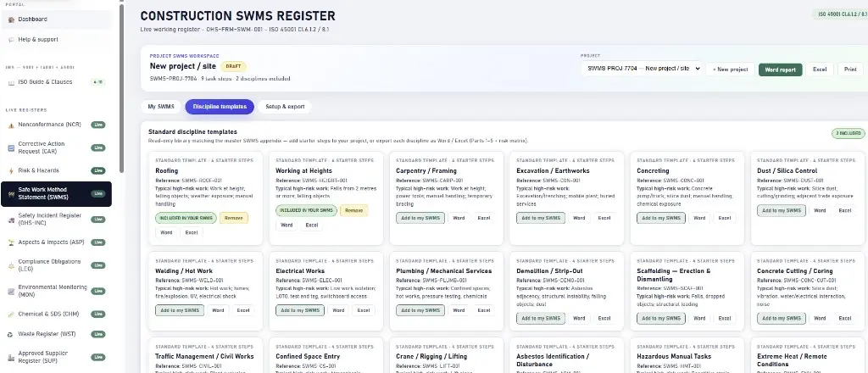Click the Aspects & Impacts plant icon

click(x=12, y=242)
